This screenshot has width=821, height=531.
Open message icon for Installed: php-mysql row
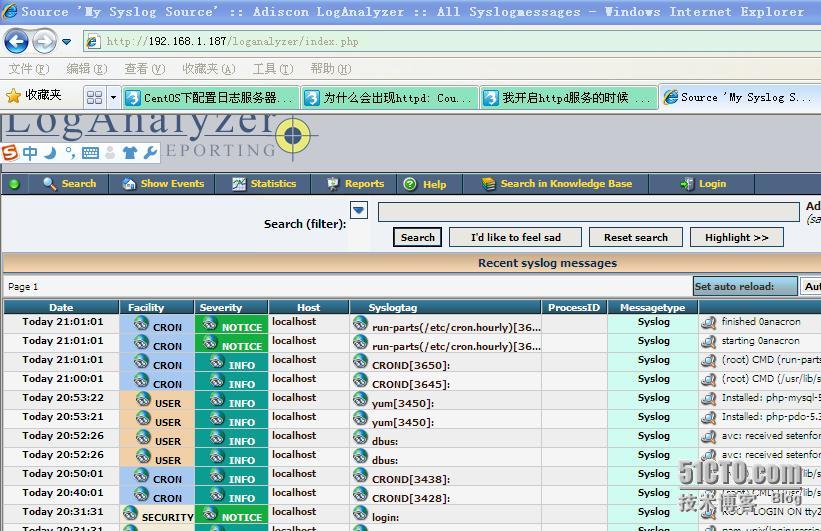point(709,399)
